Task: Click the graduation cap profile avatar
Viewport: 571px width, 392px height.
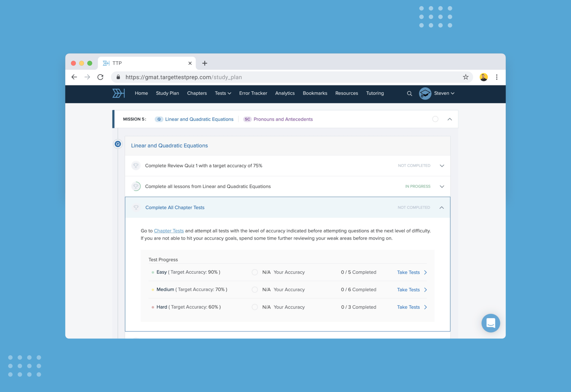Action: tap(425, 93)
